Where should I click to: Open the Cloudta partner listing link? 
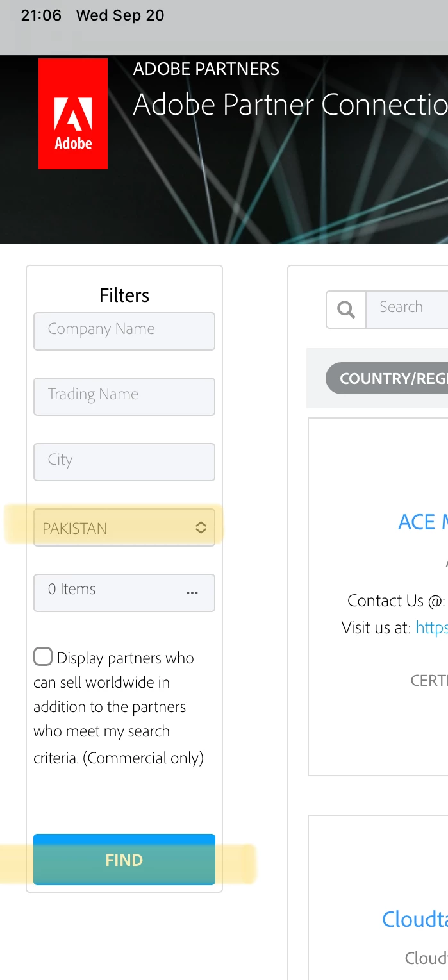(415, 919)
